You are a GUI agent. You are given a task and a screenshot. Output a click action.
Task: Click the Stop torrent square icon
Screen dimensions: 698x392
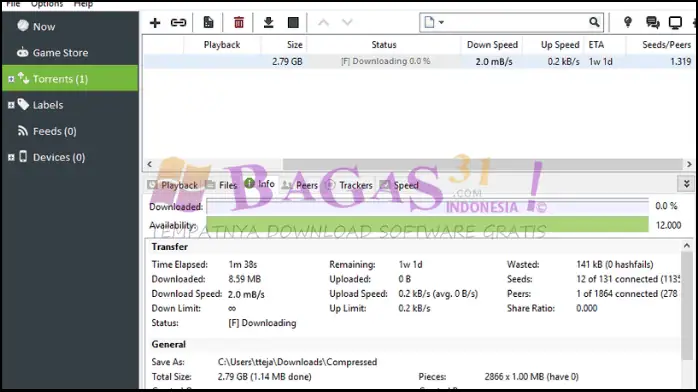click(293, 22)
